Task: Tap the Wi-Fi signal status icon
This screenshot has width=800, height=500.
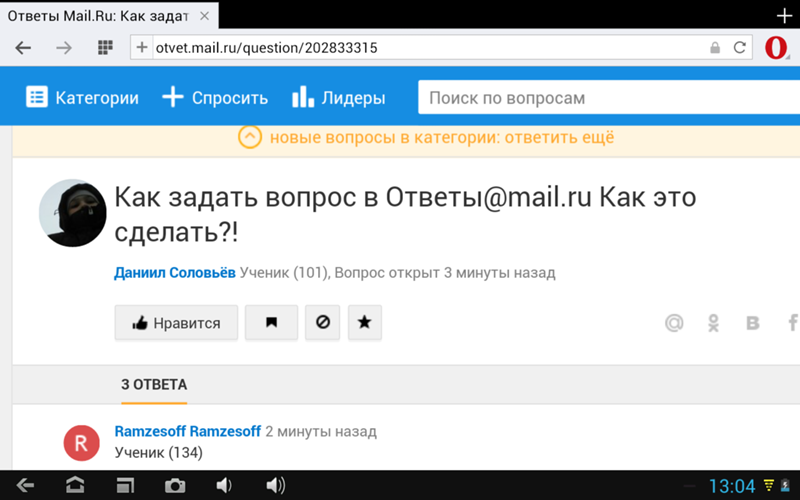Action: pyautogui.click(x=768, y=485)
